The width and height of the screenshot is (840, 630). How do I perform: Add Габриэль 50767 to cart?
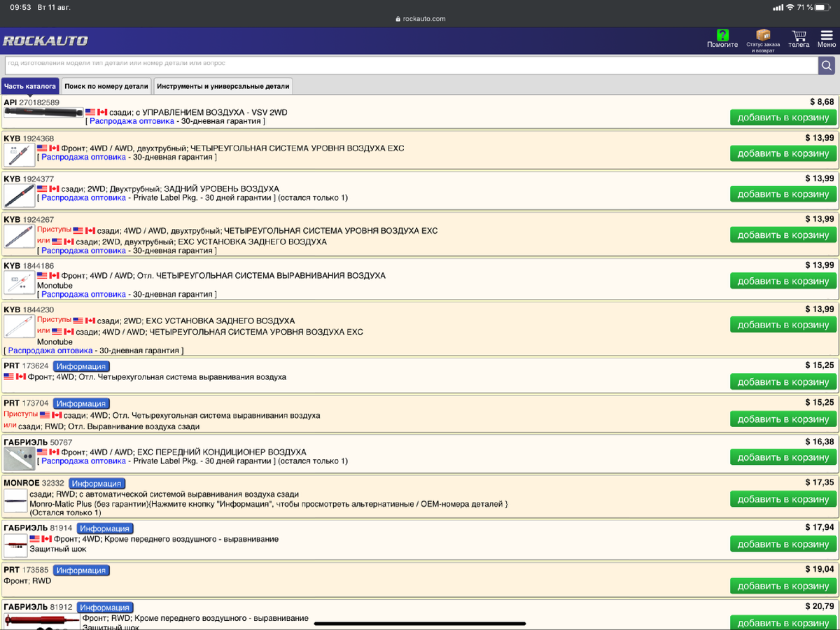point(783,456)
